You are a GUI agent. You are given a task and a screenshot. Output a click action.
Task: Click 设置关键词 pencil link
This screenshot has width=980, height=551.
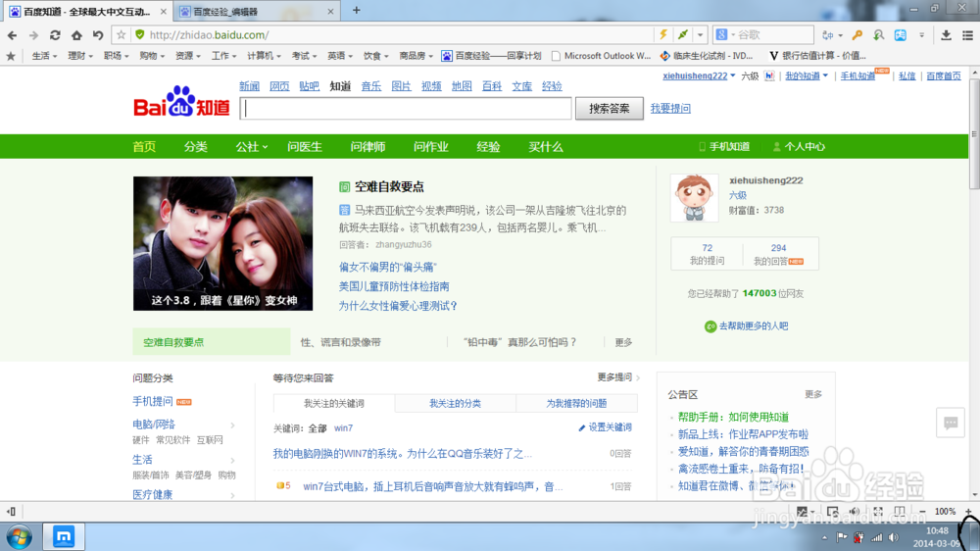[605, 427]
